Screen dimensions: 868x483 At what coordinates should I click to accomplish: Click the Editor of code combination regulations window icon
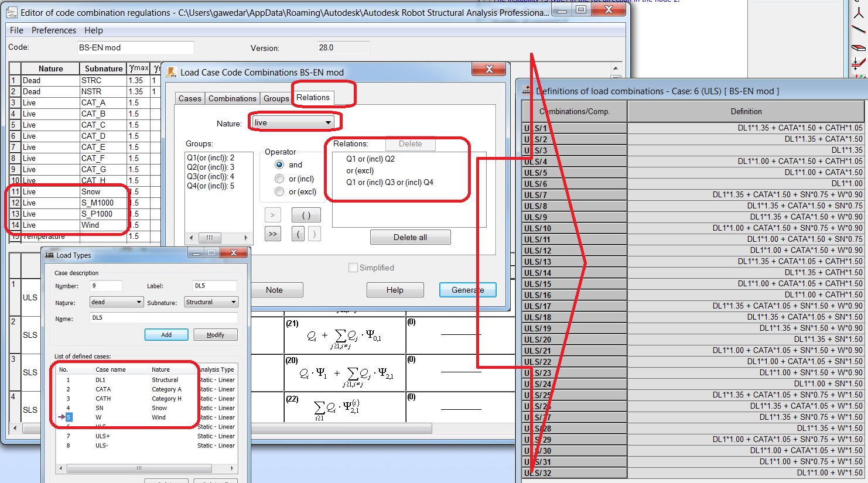click(x=11, y=12)
